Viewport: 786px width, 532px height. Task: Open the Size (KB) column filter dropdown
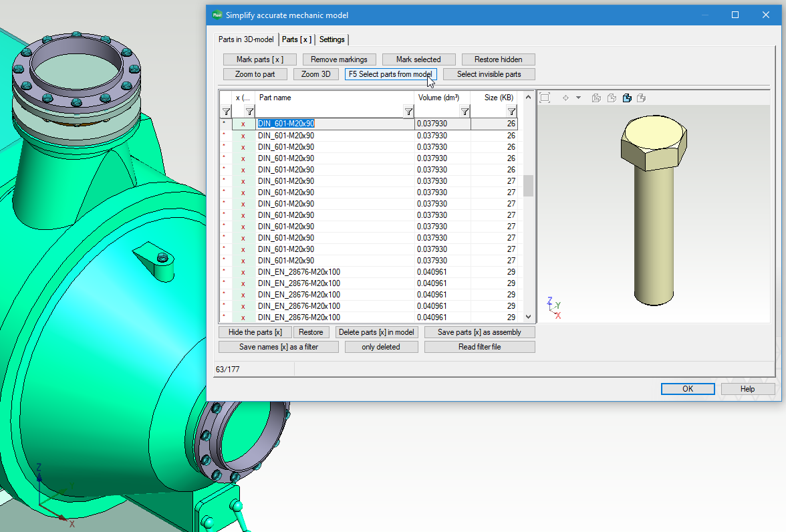tap(511, 112)
